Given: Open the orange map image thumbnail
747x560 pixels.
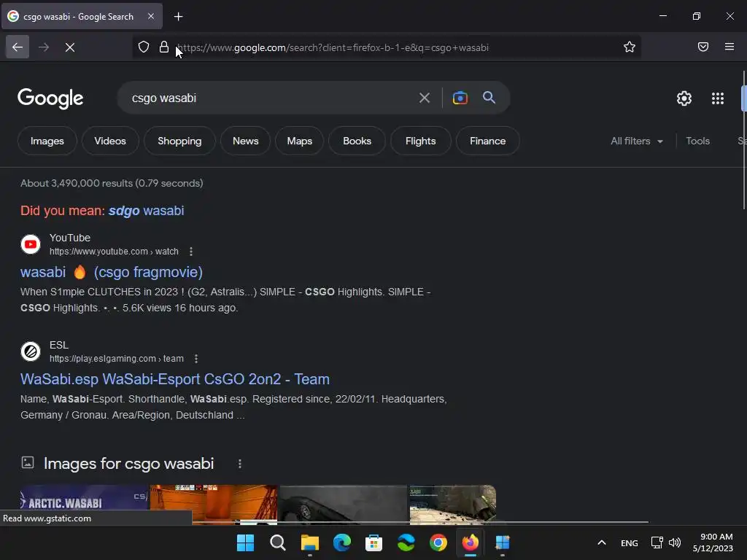Looking at the screenshot, I should pyautogui.click(x=214, y=503).
